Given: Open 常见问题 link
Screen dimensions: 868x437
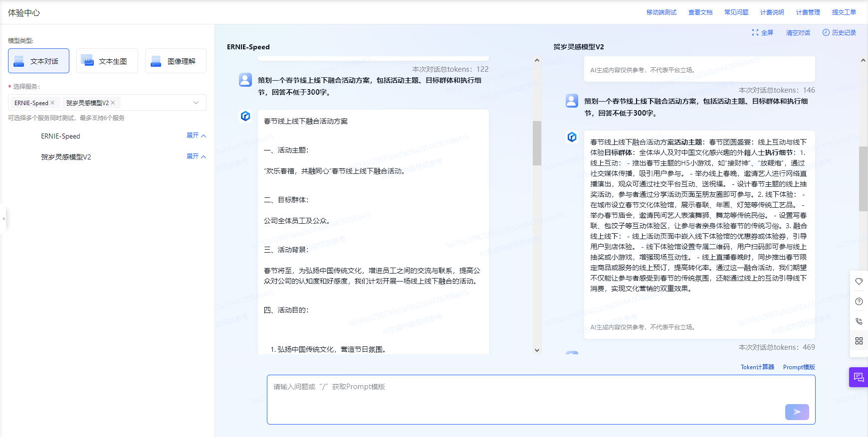Looking at the screenshot, I should (x=736, y=12).
